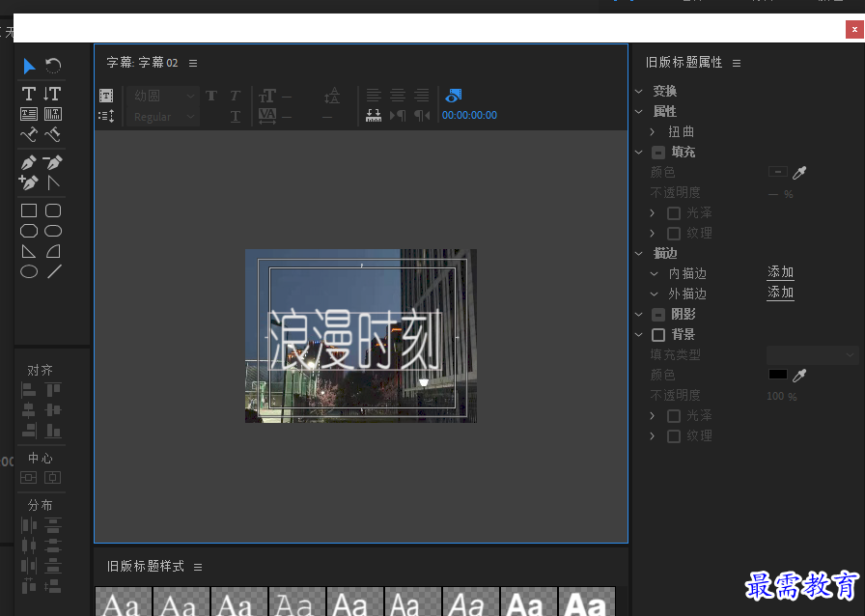Open Roll/Crawl options icon
The width and height of the screenshot is (865, 616).
[106, 116]
